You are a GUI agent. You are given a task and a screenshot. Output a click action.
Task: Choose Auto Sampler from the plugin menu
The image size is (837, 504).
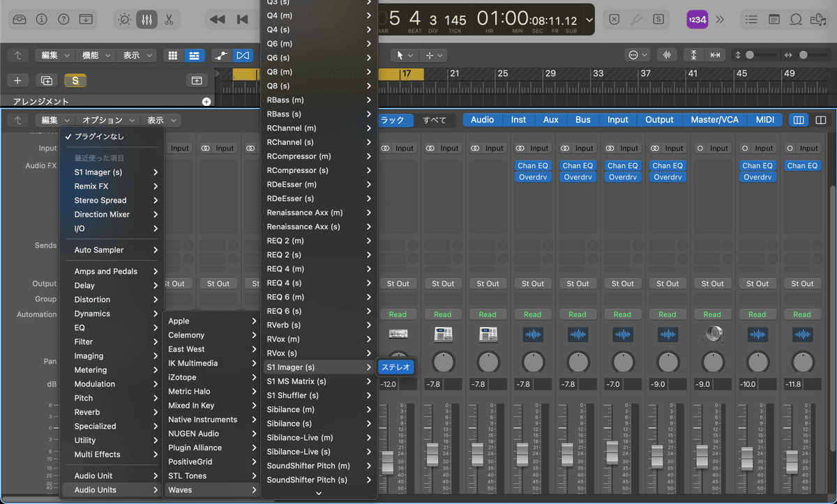click(113, 250)
